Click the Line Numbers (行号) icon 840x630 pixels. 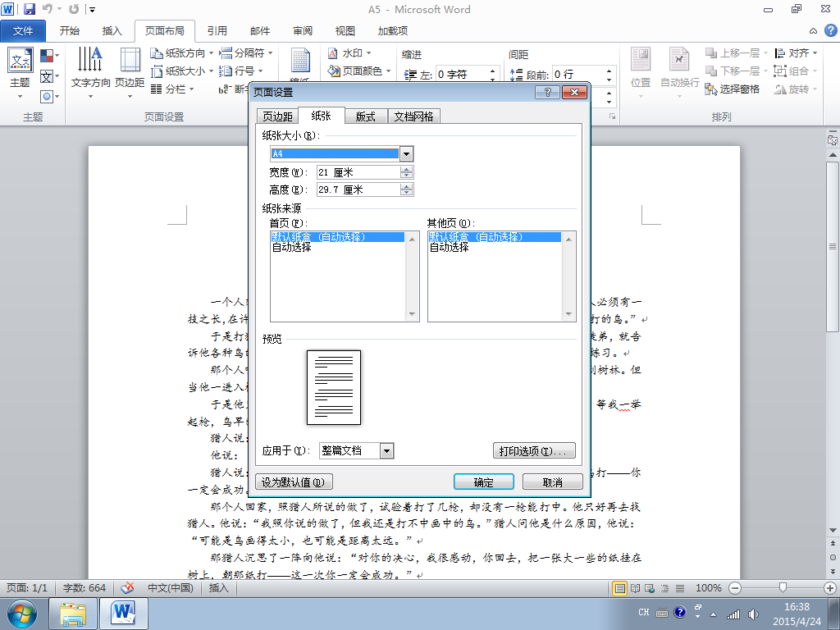click(226, 71)
